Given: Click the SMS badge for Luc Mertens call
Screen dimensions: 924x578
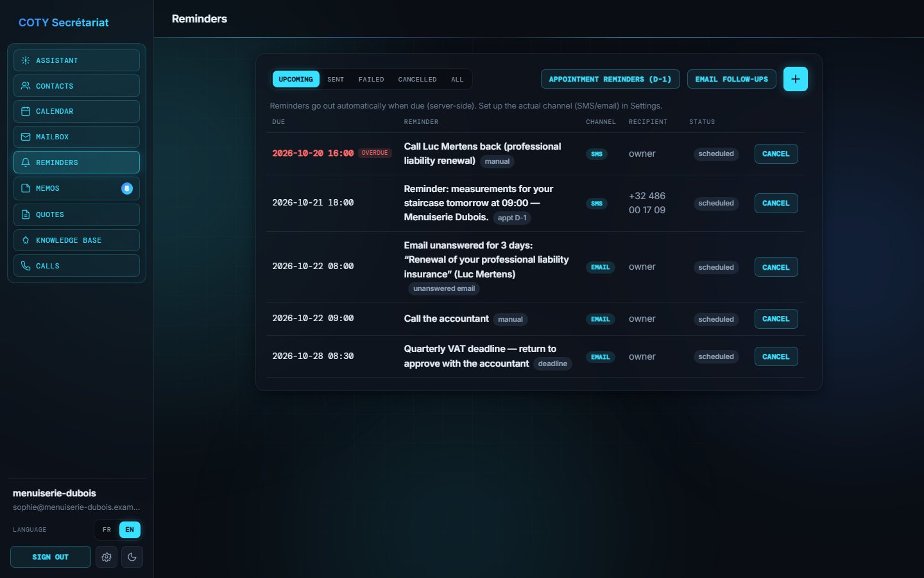Looking at the screenshot, I should click(x=597, y=154).
